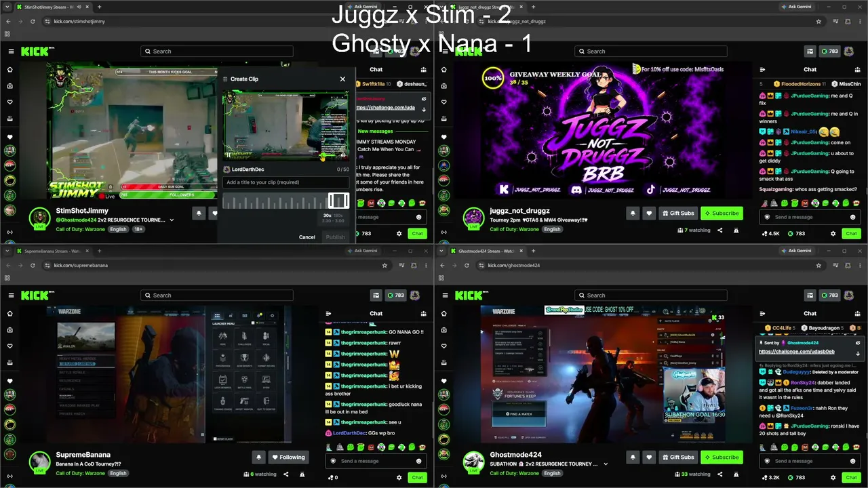Open sidebar menu in StimShotJimmy window
The width and height of the screenshot is (868, 488).
click(x=11, y=52)
